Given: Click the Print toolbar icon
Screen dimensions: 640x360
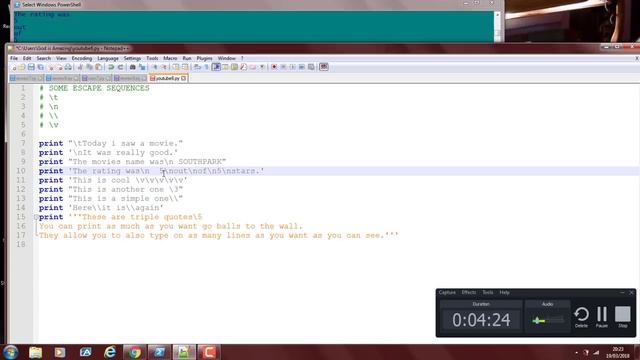Looking at the screenshot, I should click(68, 67).
